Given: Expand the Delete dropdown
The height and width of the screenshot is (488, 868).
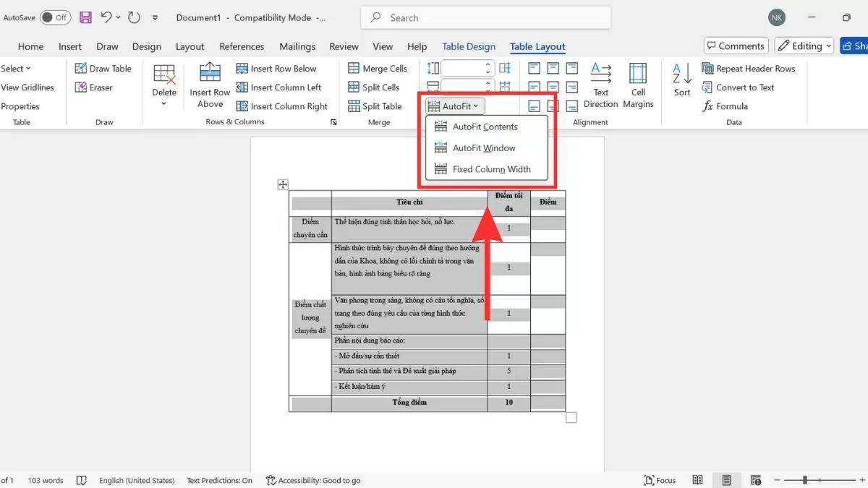Looking at the screenshot, I should pyautogui.click(x=164, y=103).
